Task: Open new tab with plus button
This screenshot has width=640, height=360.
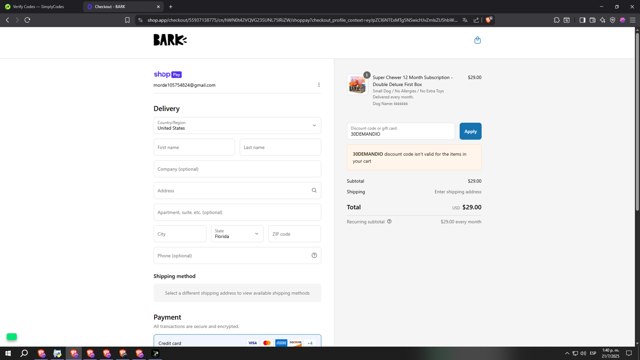Action: 171,7
